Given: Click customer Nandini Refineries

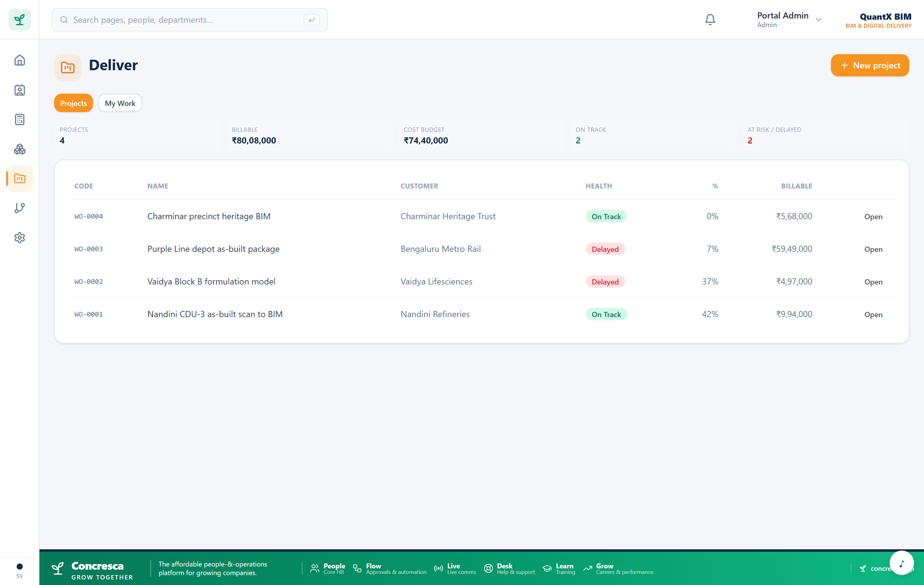Looking at the screenshot, I should coord(435,314).
